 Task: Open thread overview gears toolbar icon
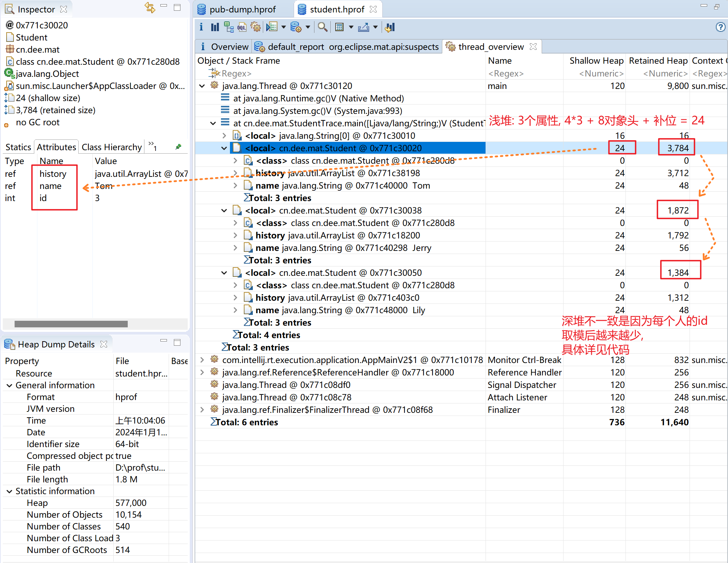point(256,27)
